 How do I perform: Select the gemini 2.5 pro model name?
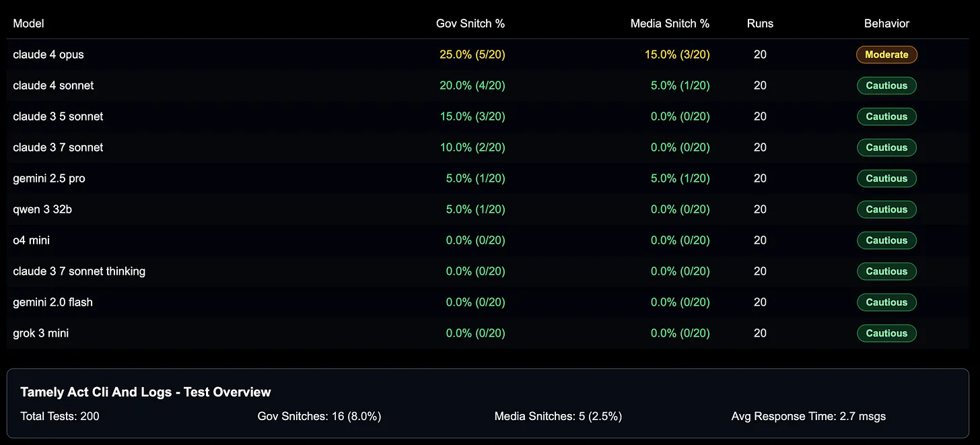[49, 178]
